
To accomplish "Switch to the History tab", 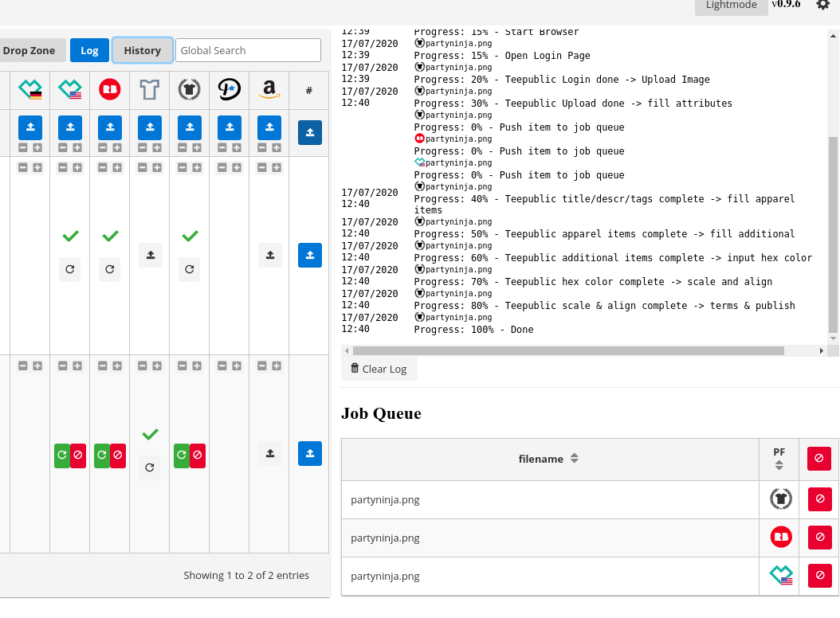I will click(x=142, y=50).
